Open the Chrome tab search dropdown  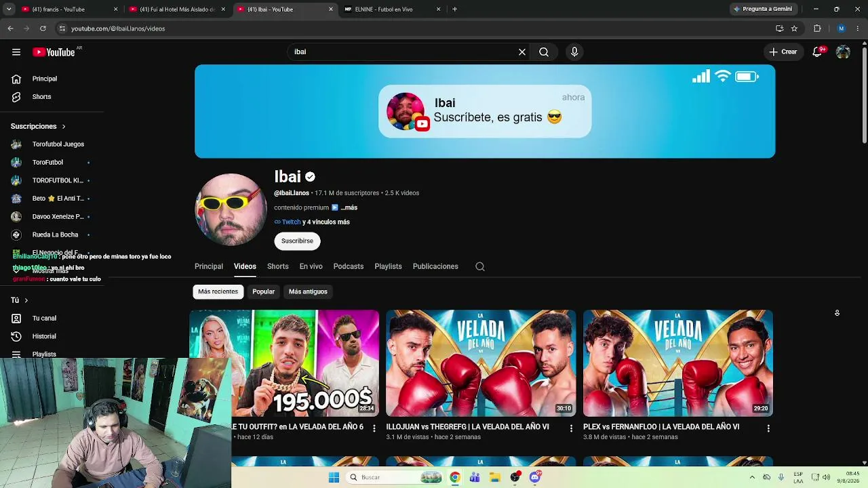9,9
